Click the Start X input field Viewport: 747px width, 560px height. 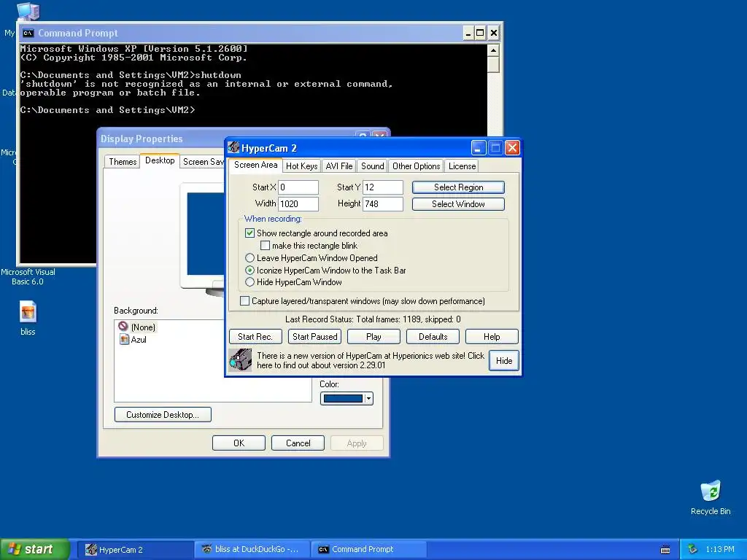point(298,187)
